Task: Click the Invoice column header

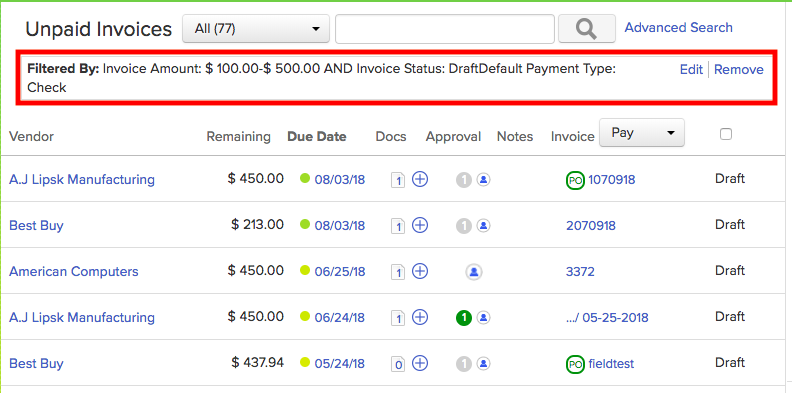Action: click(x=572, y=136)
